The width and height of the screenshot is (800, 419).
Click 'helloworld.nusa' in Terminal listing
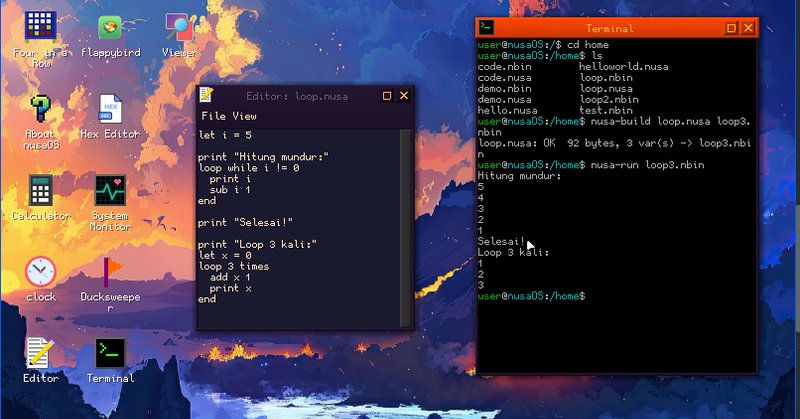point(623,66)
